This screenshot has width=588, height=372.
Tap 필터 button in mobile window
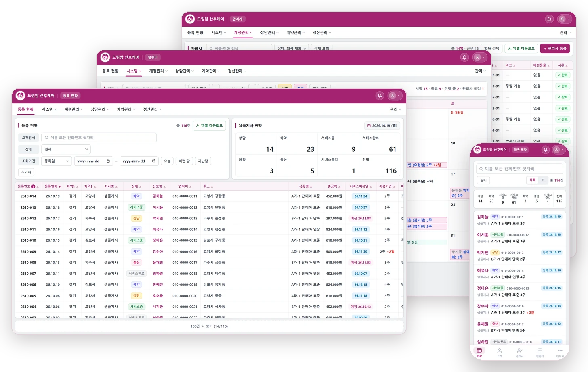pos(483,180)
